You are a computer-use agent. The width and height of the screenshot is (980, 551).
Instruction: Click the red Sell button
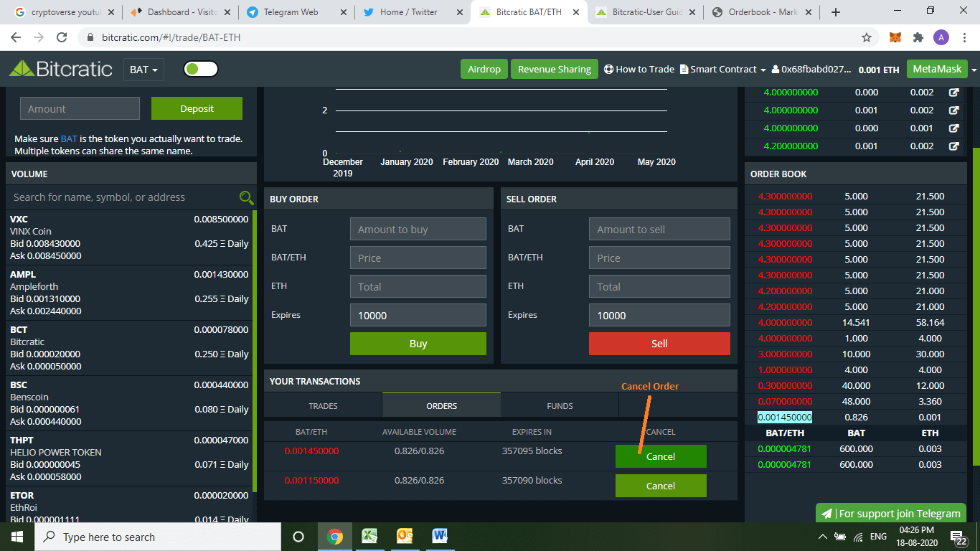[x=659, y=344]
